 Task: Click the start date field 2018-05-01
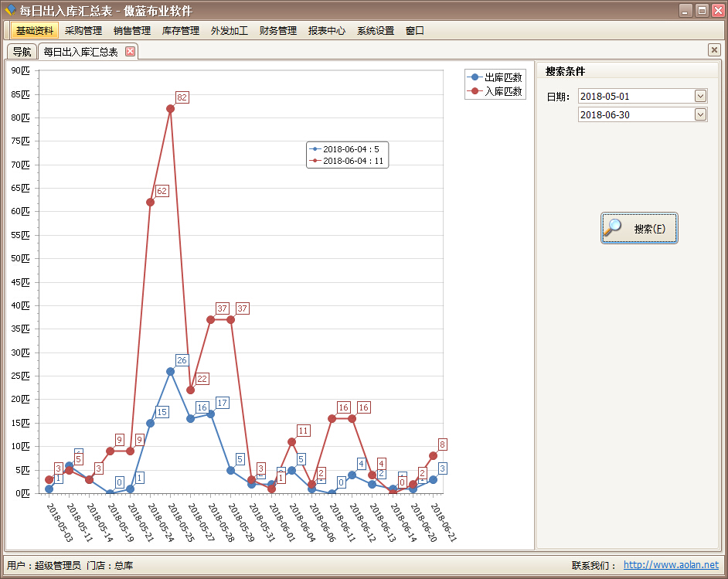pyautogui.click(x=635, y=96)
